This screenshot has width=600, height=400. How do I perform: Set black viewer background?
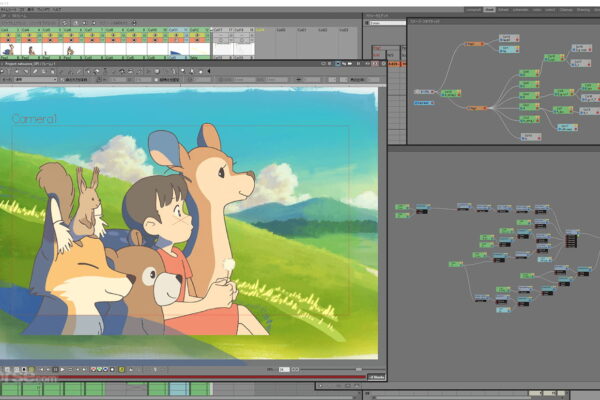coord(24,369)
